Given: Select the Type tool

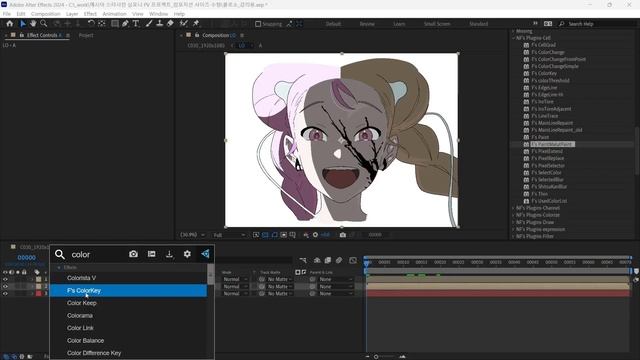Looking at the screenshot, I should [x=136, y=24].
